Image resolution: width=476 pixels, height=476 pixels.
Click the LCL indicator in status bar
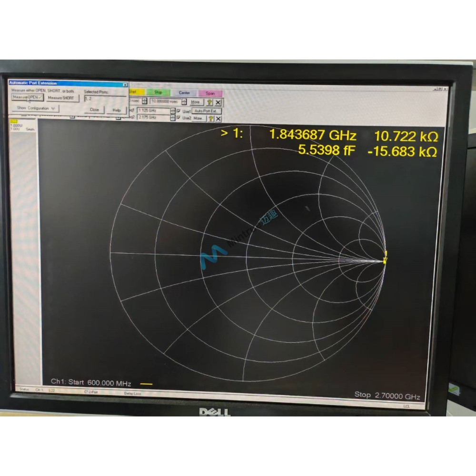(407, 406)
